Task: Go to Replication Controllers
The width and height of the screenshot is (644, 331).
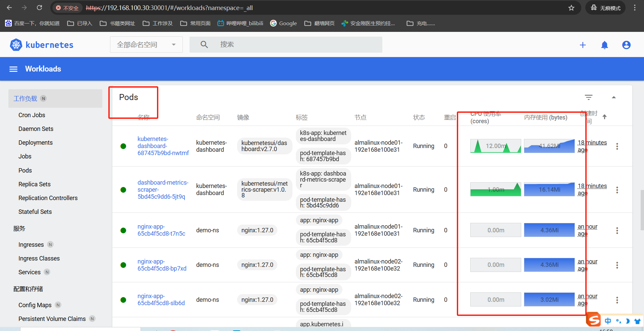Action: (48, 198)
